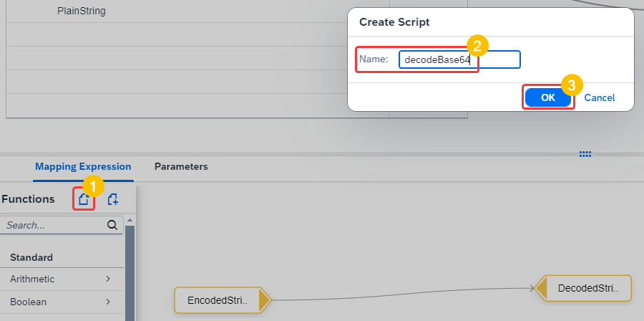644x321 pixels.
Task: Focus the script Name input field
Action: 459,59
